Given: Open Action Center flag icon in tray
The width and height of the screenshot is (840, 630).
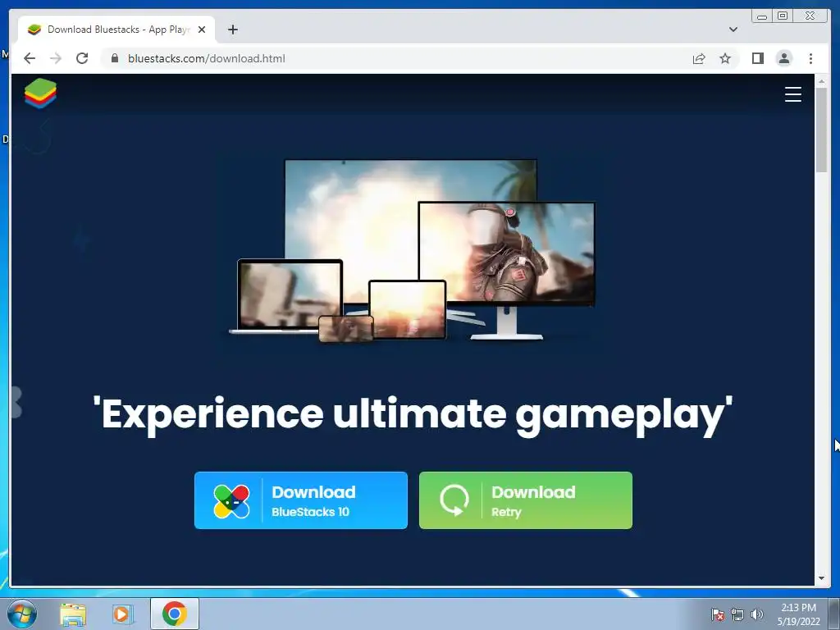Looking at the screenshot, I should [x=717, y=614].
